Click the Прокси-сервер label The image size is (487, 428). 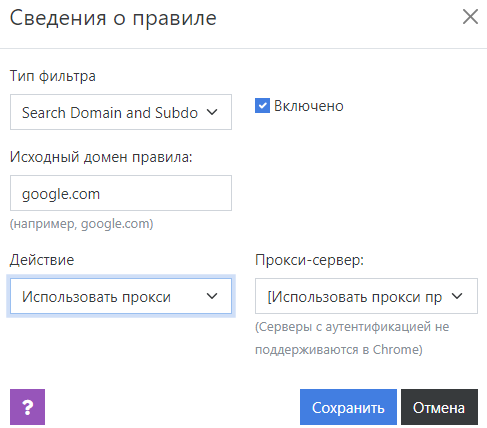(x=309, y=260)
